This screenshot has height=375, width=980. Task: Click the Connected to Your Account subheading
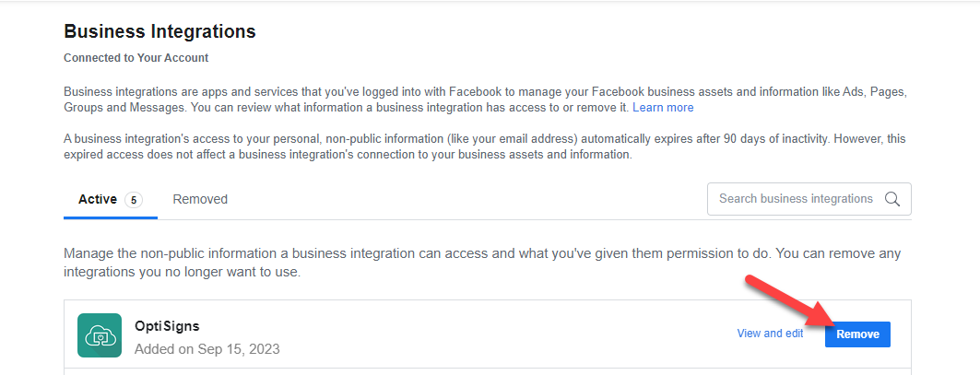[x=136, y=58]
